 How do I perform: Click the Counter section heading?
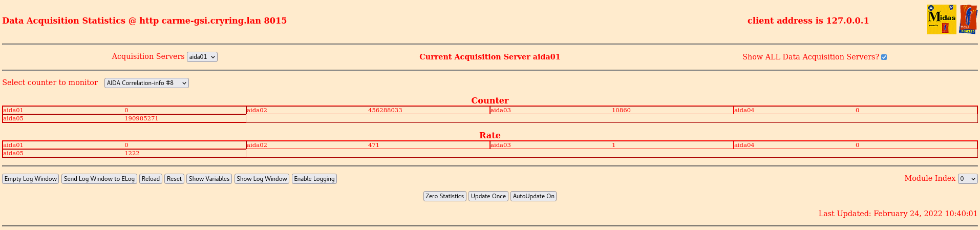click(x=490, y=100)
